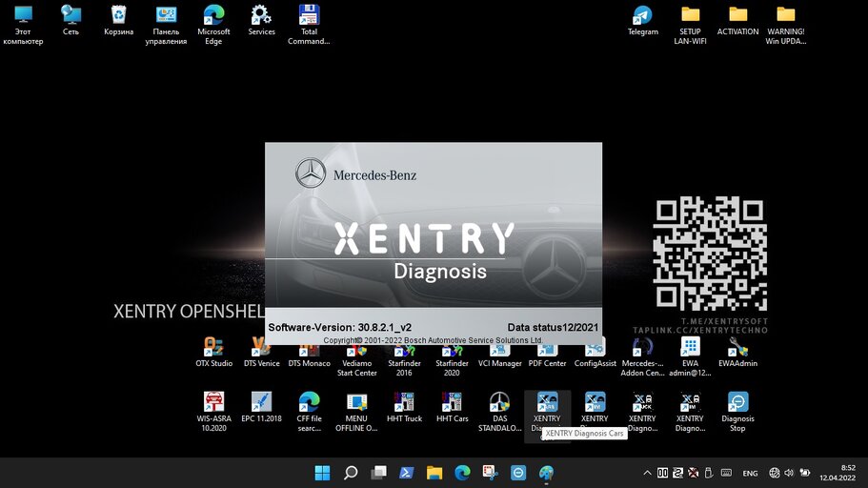The image size is (868, 488).
Task: Click the network globe tray icon
Action: pos(775,473)
